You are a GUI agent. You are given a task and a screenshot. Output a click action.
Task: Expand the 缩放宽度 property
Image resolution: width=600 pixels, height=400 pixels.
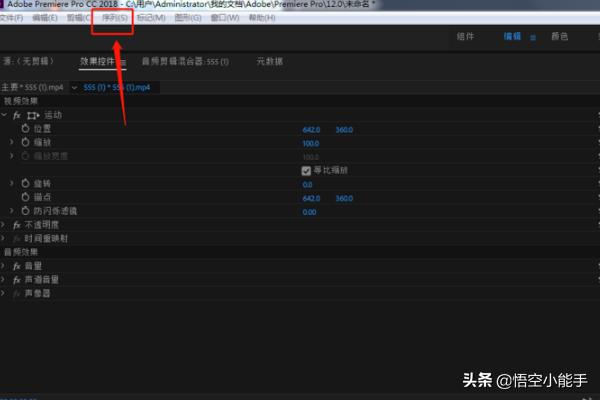(11, 156)
